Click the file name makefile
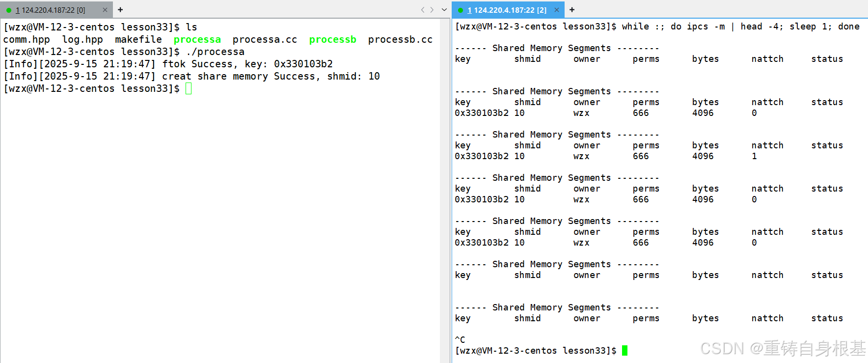868x363 pixels. [x=138, y=39]
